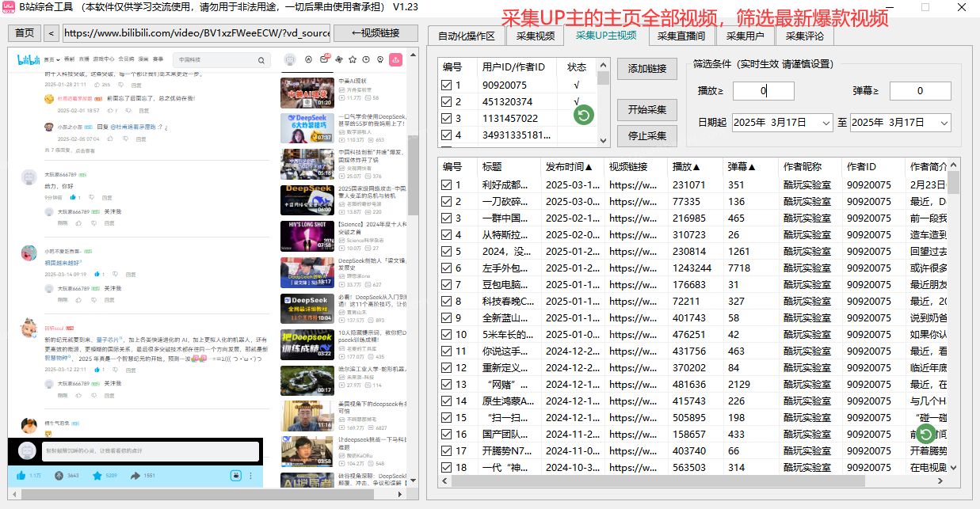Click the green refresh icon beside the ID list

583,115
